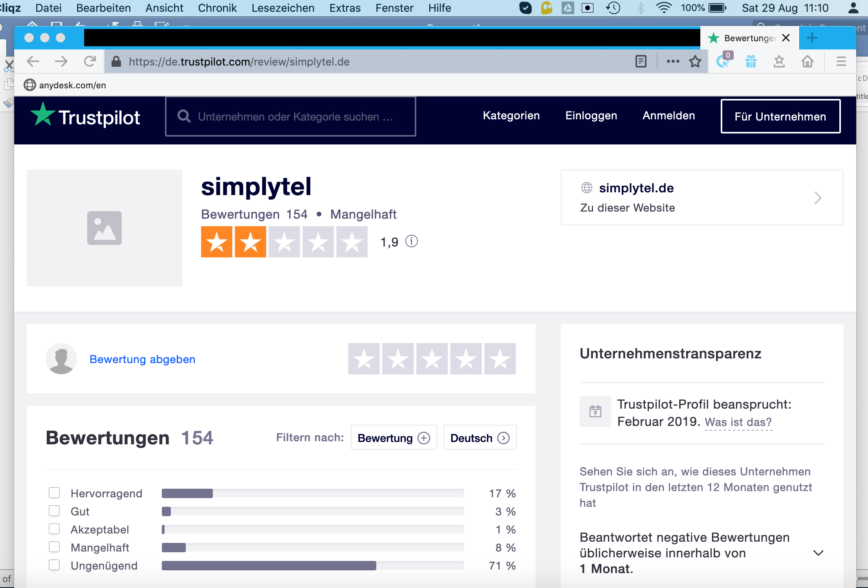Open Time Machine icon in menu bar
868x588 pixels.
pyautogui.click(x=613, y=8)
